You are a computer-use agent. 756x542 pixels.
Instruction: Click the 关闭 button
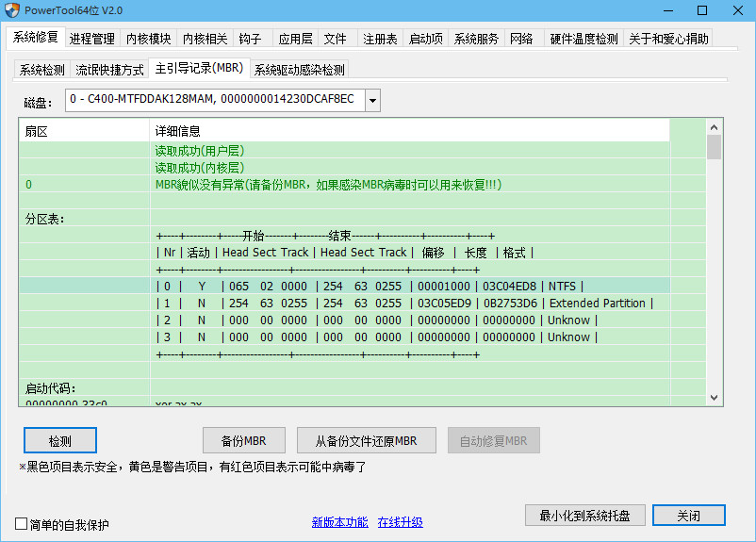(x=688, y=516)
